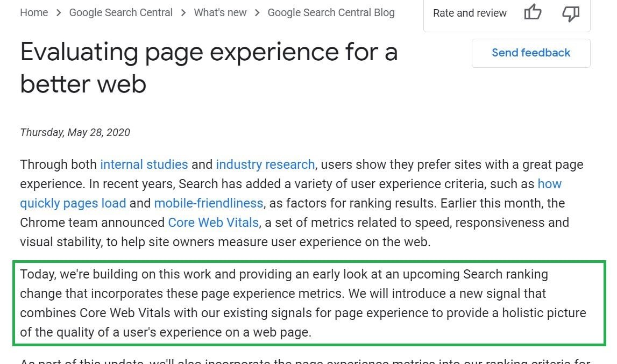
Task: Open the Core Web Vitals link
Action: (213, 223)
